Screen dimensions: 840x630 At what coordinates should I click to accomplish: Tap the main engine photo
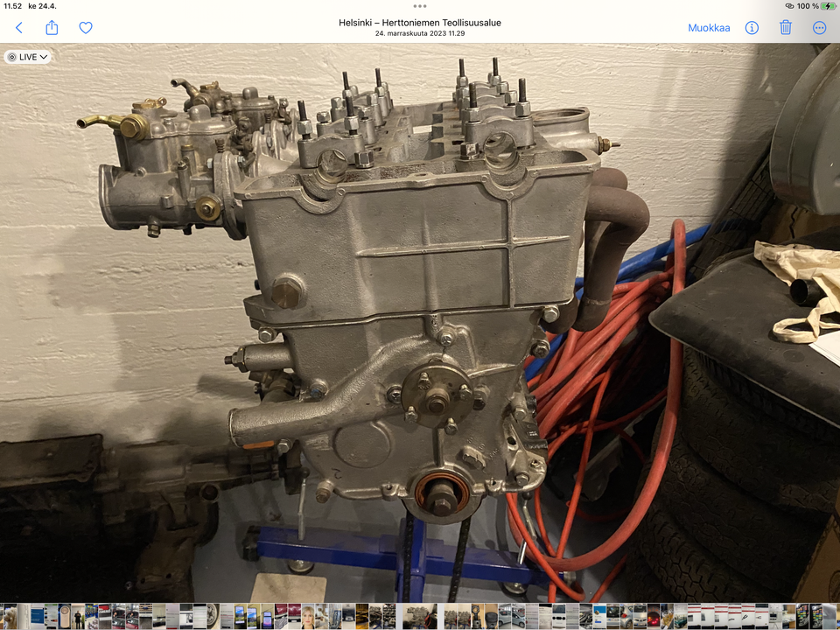coord(420,323)
